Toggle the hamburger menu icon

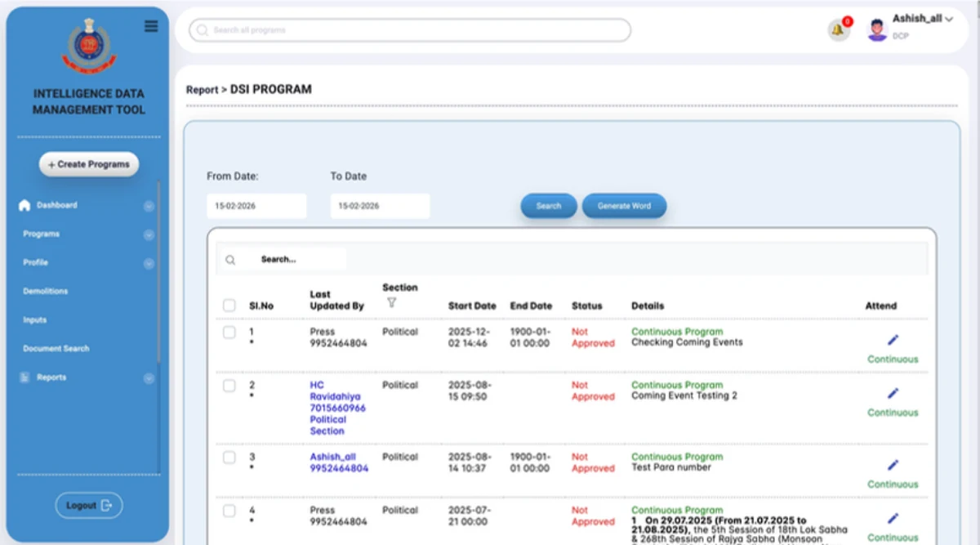[151, 26]
